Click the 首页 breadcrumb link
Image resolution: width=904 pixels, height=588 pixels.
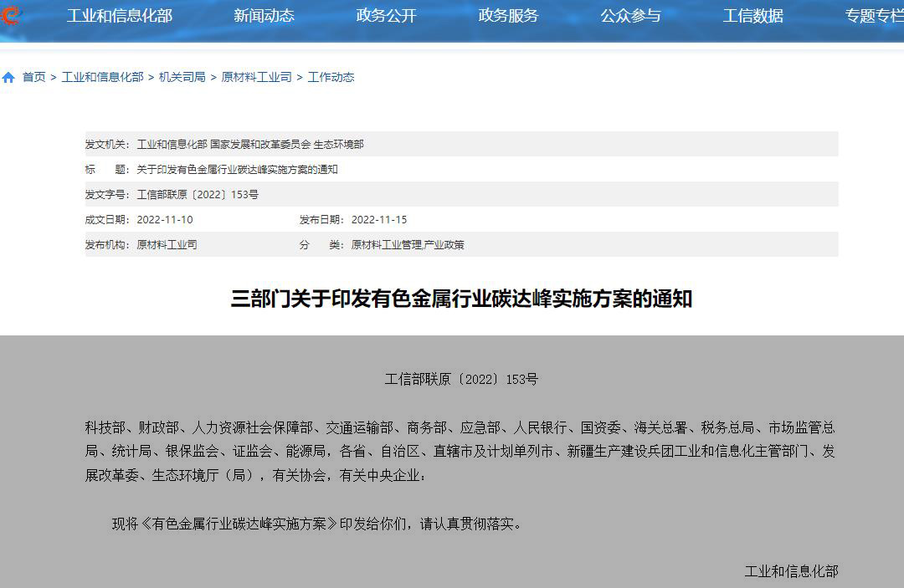click(34, 77)
